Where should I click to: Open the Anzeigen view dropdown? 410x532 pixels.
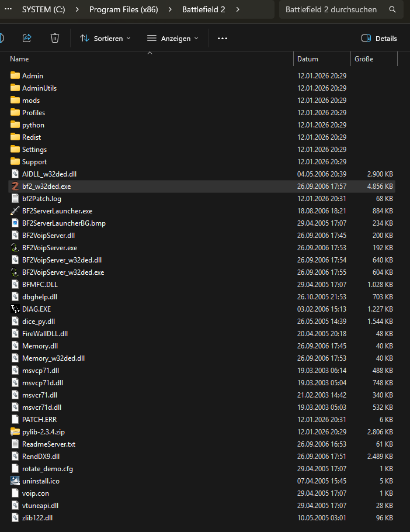point(172,39)
